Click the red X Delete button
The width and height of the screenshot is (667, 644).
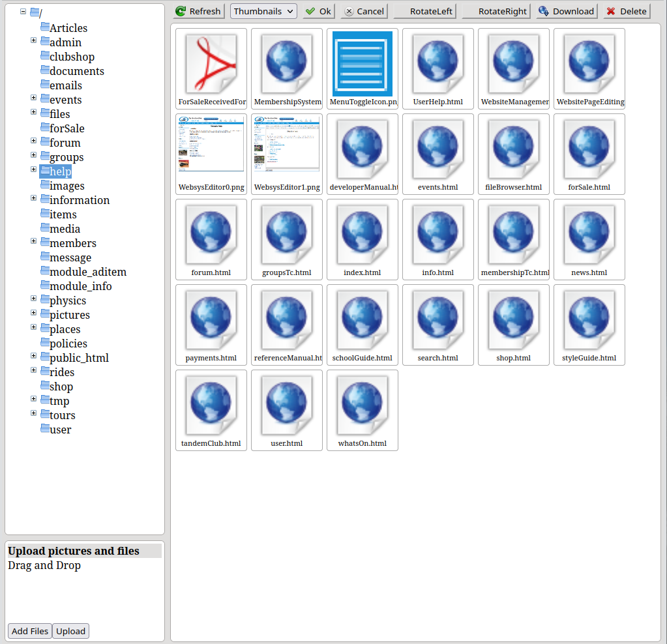point(626,11)
